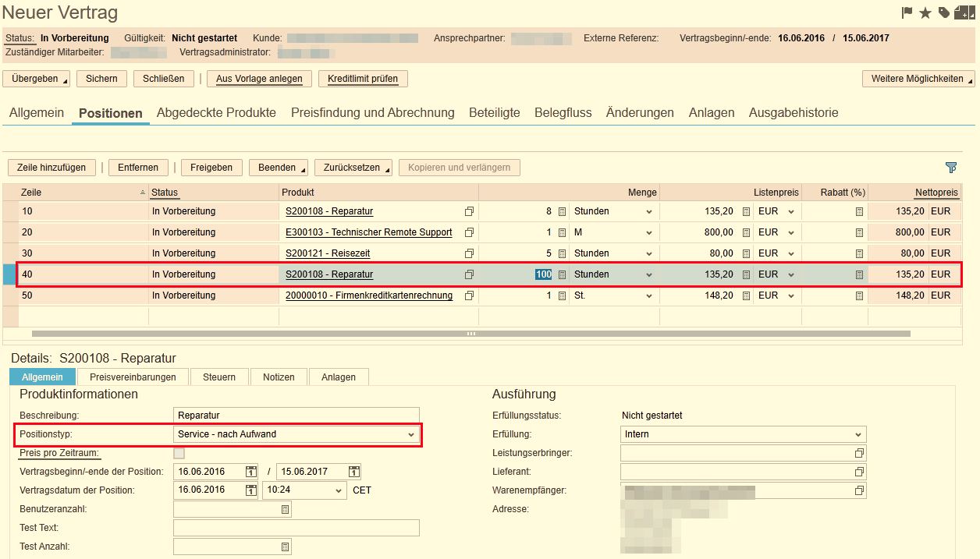Open list price calculator for 148,20 row
This screenshot has width=980, height=559.
coord(745,295)
